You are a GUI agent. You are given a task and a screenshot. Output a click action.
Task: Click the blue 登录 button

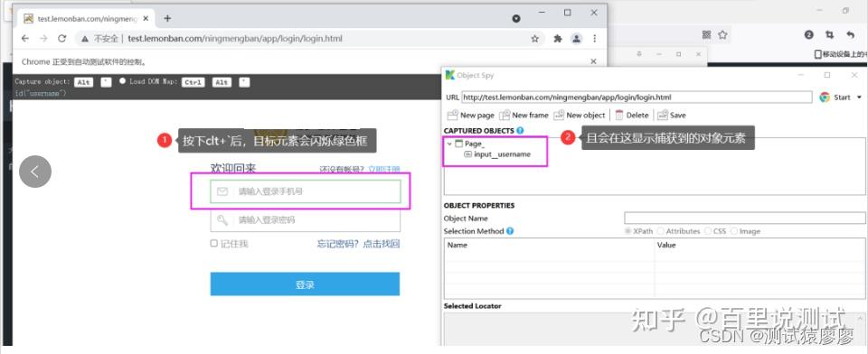pyautogui.click(x=305, y=284)
